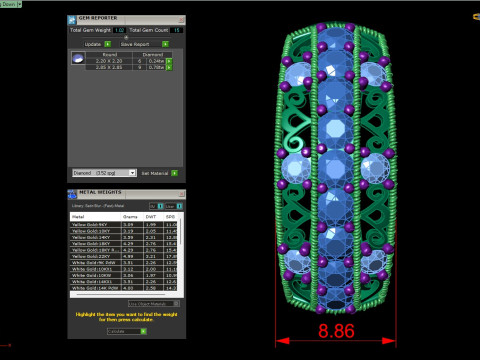Screen dimensions: 480x360
Task: Click the Down viewport title label
Action: [8, 4]
